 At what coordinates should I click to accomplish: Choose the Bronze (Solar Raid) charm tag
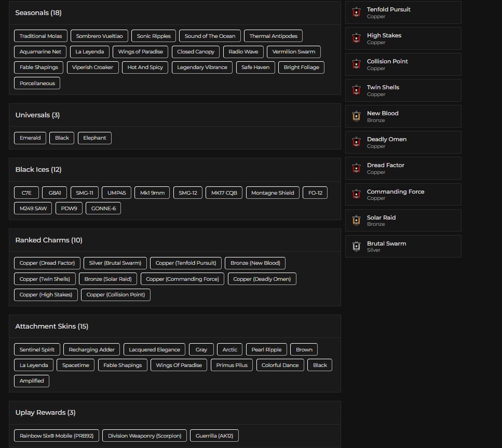coord(108,279)
